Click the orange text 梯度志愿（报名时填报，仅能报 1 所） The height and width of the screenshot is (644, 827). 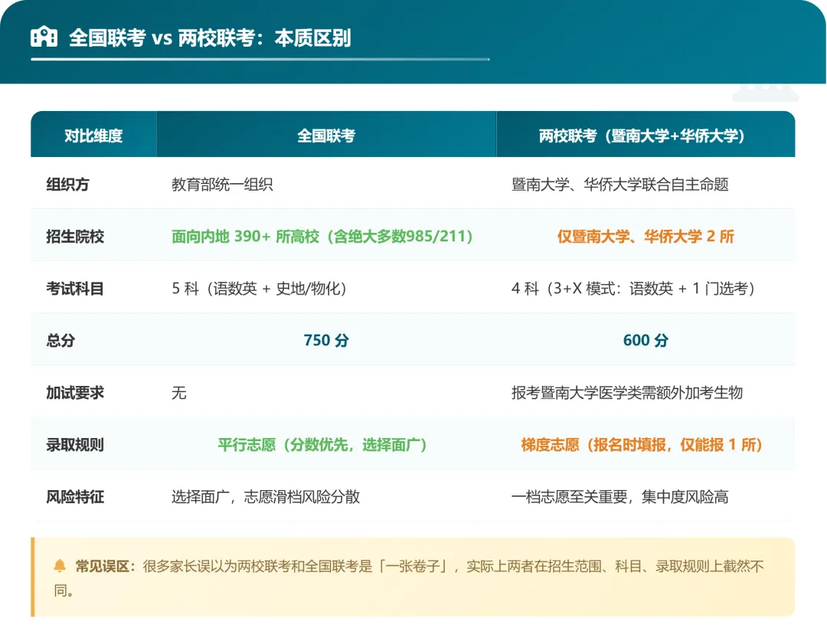point(642,445)
